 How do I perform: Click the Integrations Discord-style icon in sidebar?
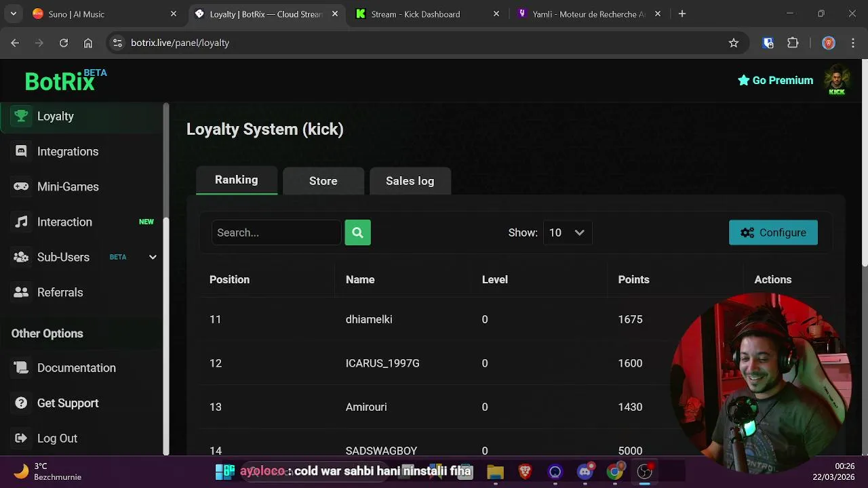pyautogui.click(x=21, y=151)
